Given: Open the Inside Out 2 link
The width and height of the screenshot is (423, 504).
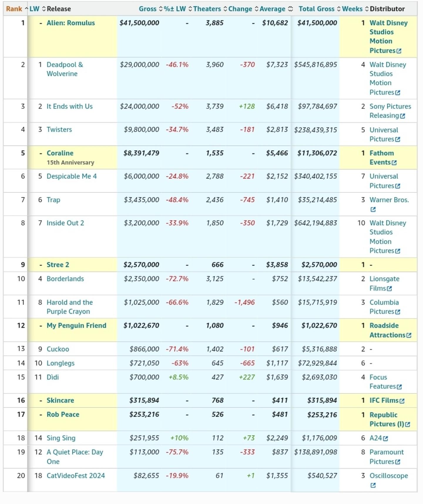Looking at the screenshot, I should [x=66, y=223].
